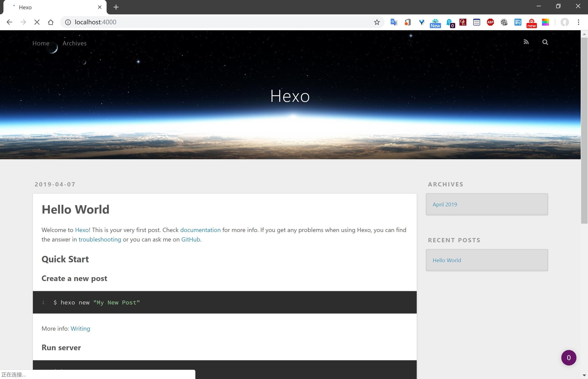588x379 pixels.
Task: Click the purple circular 0 counter button
Action: pyautogui.click(x=569, y=358)
